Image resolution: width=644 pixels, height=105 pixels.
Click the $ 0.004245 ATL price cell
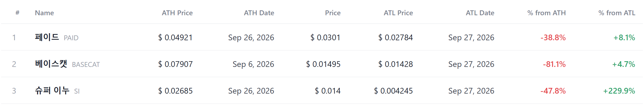click(393, 91)
